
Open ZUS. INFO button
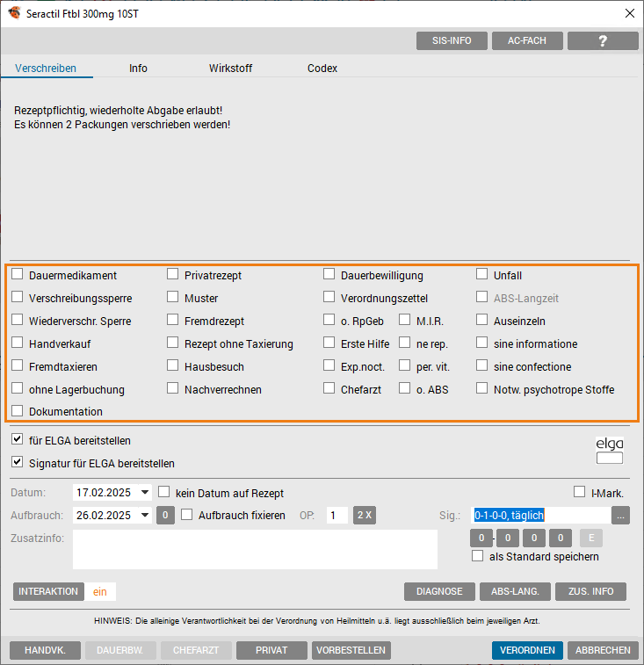590,591
